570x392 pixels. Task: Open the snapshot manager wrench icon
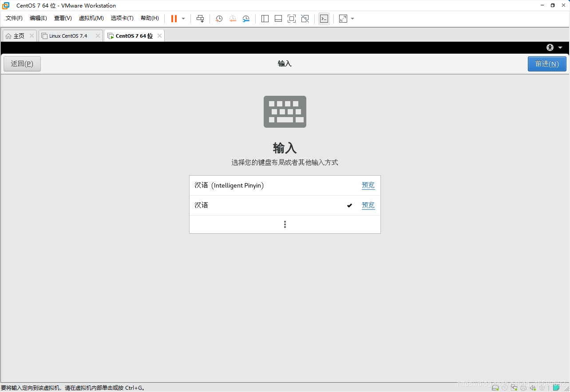pos(246,19)
